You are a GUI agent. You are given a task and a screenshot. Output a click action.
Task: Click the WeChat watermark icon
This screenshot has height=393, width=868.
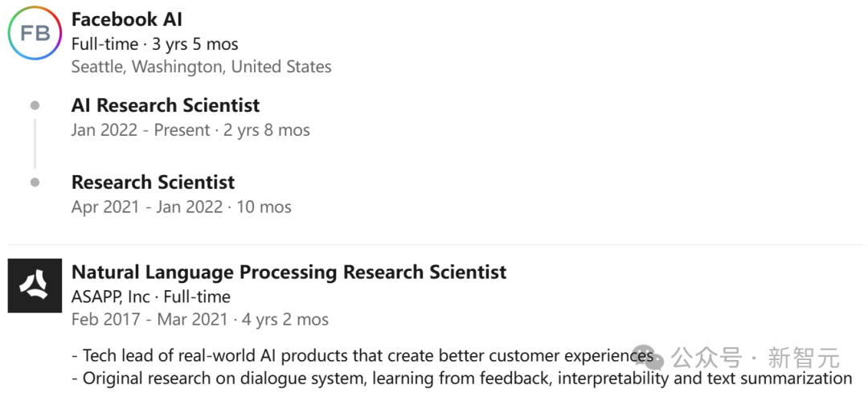click(x=647, y=357)
